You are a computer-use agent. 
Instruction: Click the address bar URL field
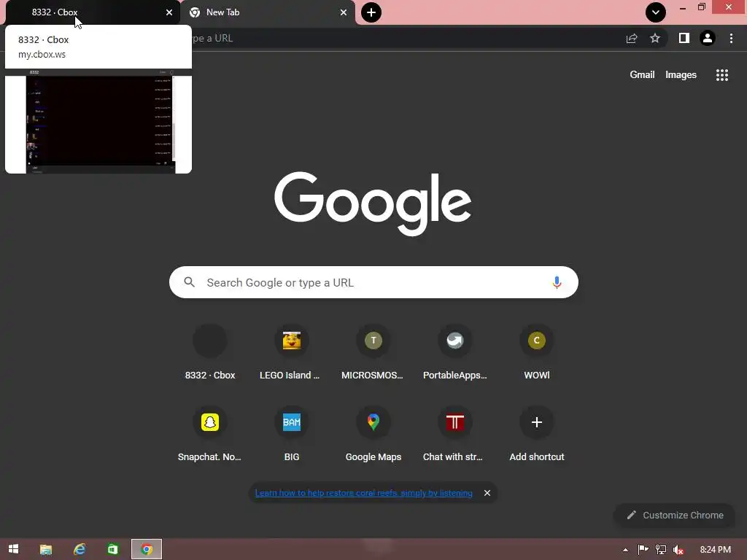[x=405, y=38]
